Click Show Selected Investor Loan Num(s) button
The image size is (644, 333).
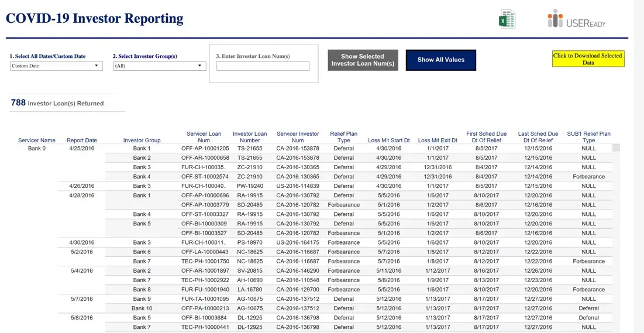point(363,60)
